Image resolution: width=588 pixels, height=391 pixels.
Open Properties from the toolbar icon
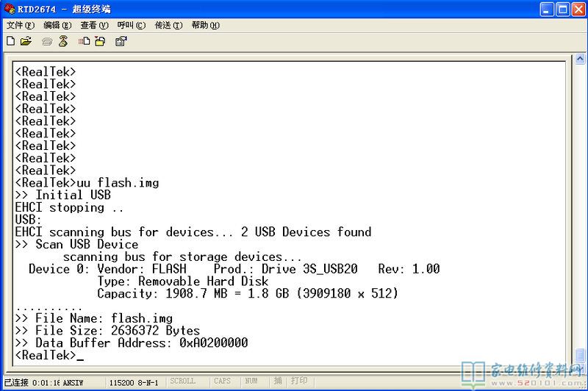click(121, 41)
